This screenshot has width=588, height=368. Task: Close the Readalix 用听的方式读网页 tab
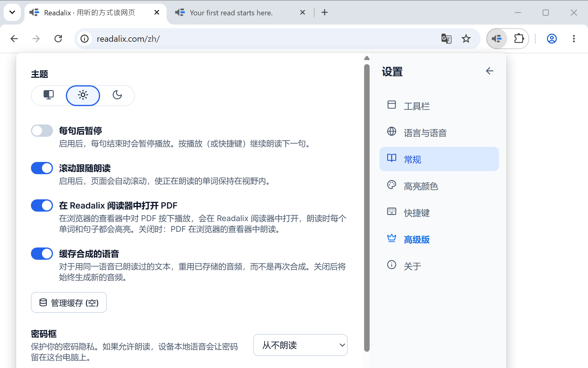click(x=156, y=12)
